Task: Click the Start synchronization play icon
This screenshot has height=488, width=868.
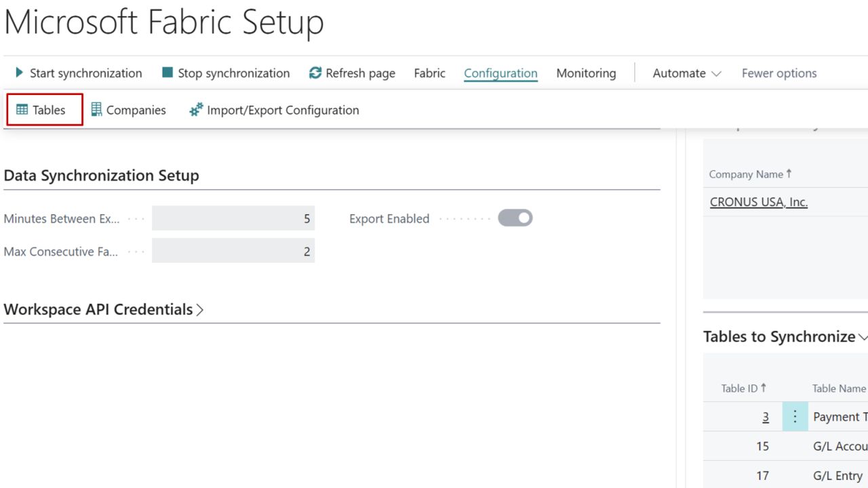Action: point(20,73)
